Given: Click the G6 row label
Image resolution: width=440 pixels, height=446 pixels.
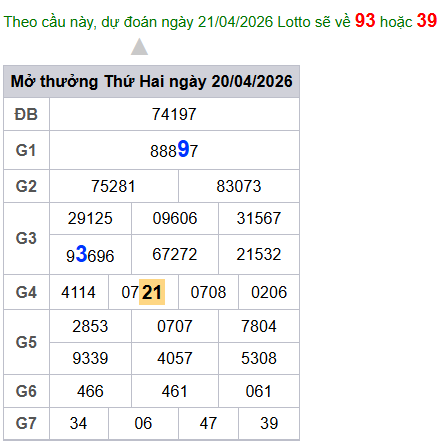Looking at the screenshot, I should pyautogui.click(x=26, y=391).
